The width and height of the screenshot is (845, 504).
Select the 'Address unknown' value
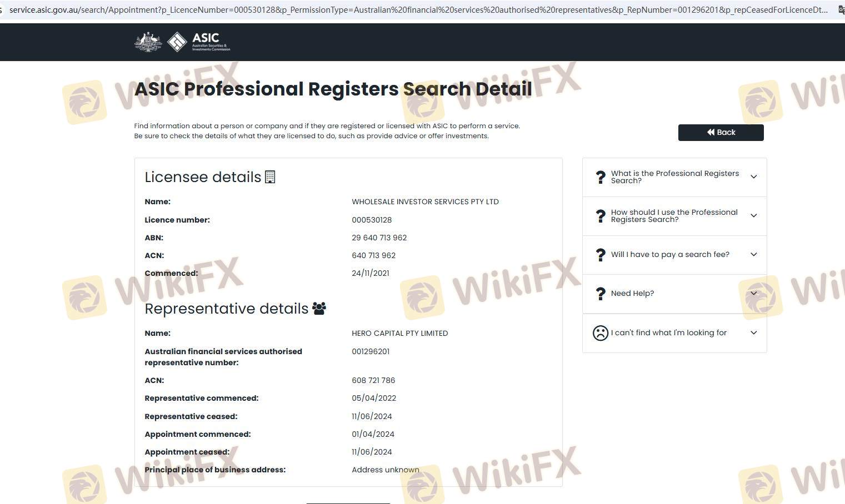pyautogui.click(x=386, y=470)
